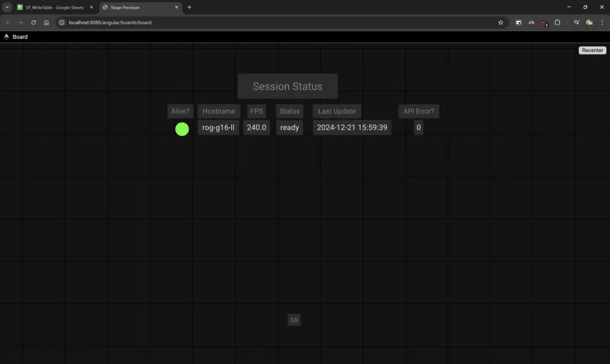Open the browser three-dot menu
Viewport: 610px width, 364px height.
pos(602,23)
